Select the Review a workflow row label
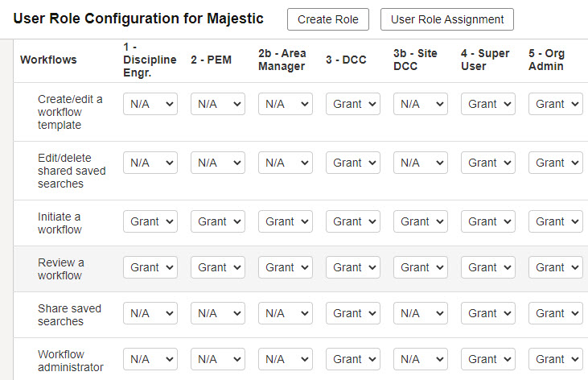This screenshot has height=380, width=588. (x=61, y=269)
